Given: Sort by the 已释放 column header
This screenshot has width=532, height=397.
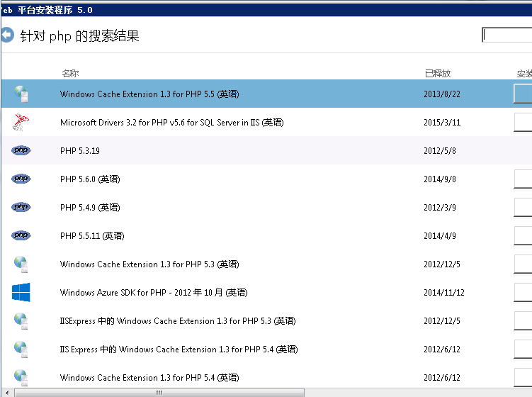Looking at the screenshot, I should pyautogui.click(x=438, y=73).
